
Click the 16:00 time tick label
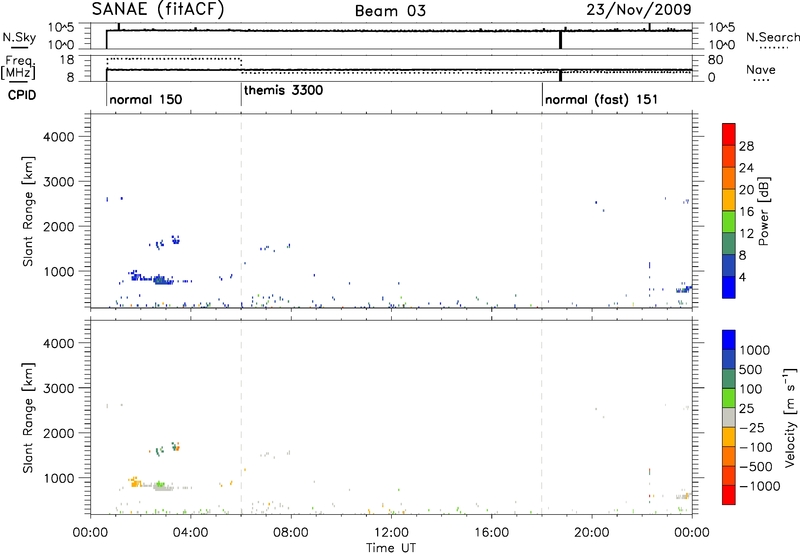click(x=491, y=533)
